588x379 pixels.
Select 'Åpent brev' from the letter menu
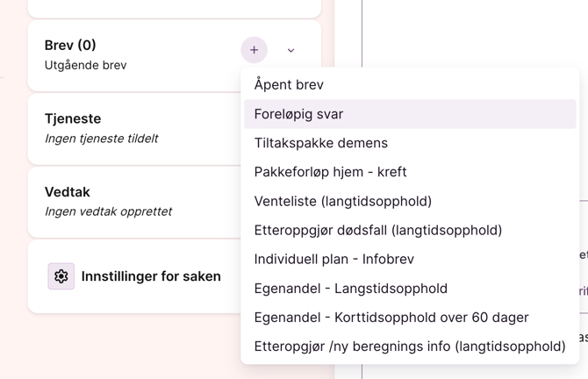point(289,84)
